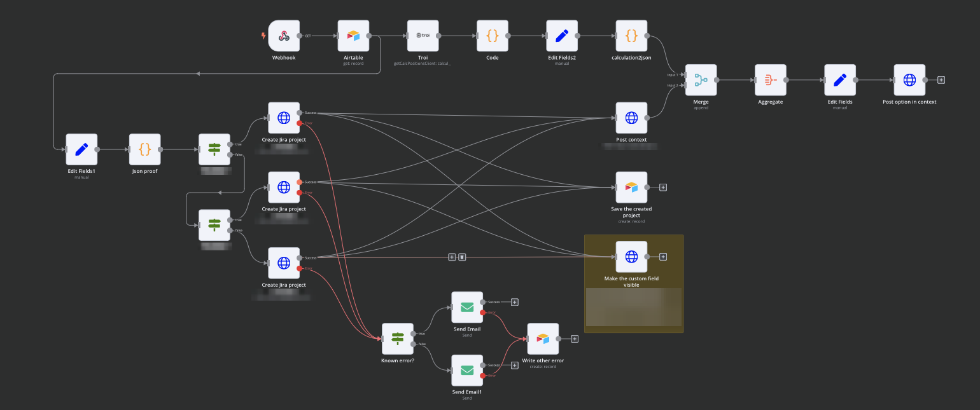Open the calculation2json node
This screenshot has width=980, height=410.
631,36
